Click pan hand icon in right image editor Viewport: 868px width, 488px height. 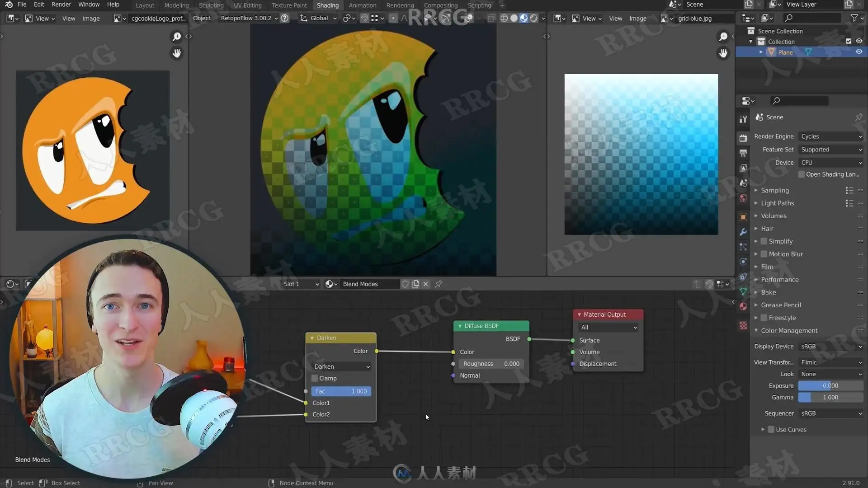click(723, 53)
